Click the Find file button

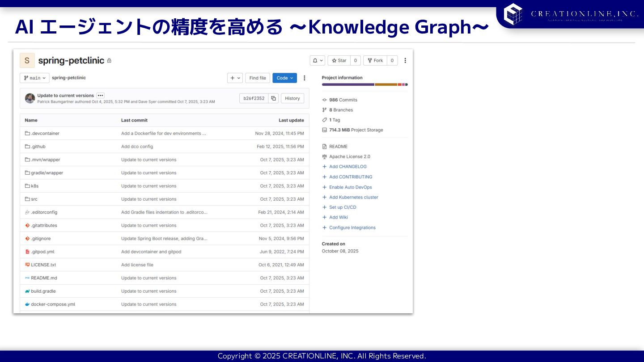pos(258,78)
